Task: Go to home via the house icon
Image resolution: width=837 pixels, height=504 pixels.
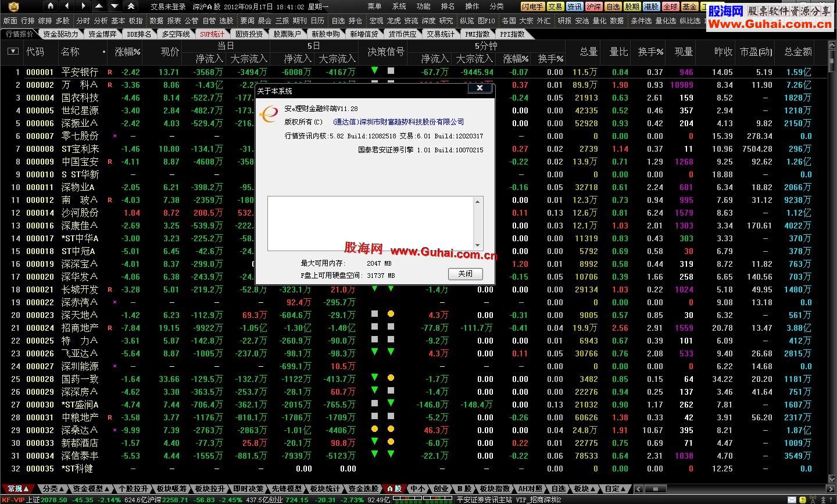Action: (x=51, y=6)
